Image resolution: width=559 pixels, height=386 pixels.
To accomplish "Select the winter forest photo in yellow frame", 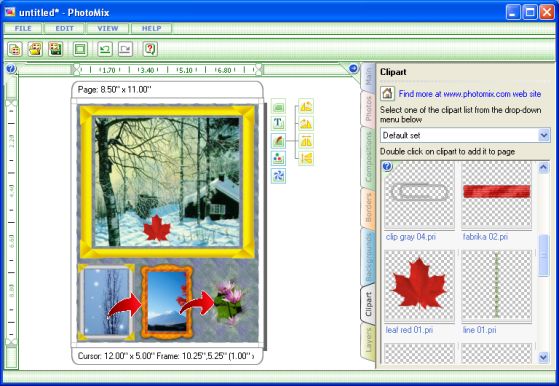I will click(167, 181).
